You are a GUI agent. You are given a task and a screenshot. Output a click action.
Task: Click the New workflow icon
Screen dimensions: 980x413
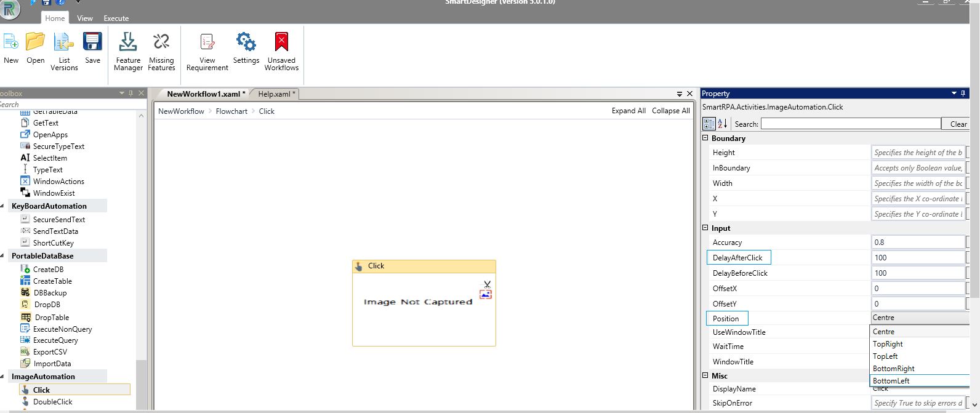[x=11, y=42]
